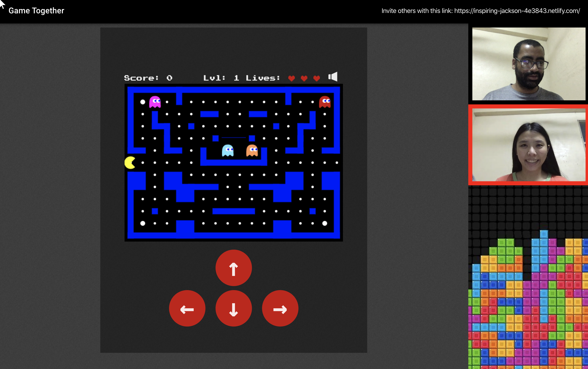This screenshot has height=369, width=588.
Task: Click the Lvl: 1 text
Action: (x=221, y=78)
